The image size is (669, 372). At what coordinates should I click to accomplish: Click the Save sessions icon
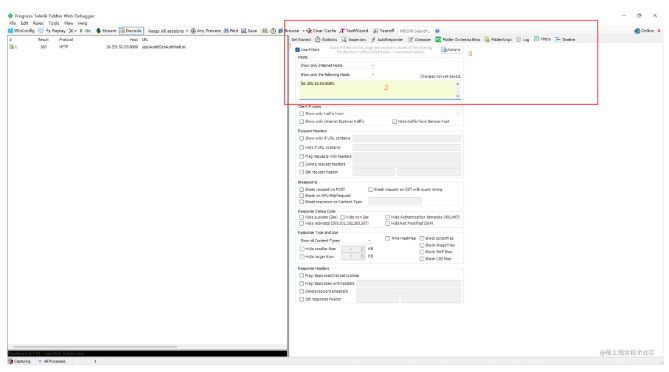coord(244,31)
